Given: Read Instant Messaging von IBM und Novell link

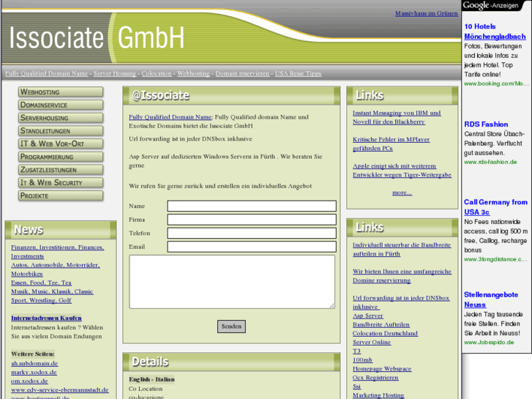Looking at the screenshot, I should [x=397, y=117].
